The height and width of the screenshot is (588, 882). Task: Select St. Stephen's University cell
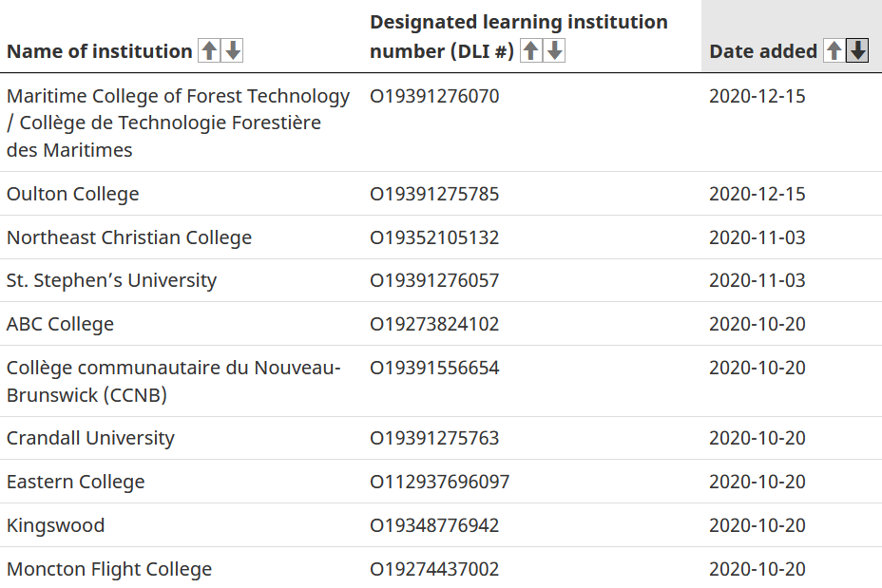[x=111, y=280]
